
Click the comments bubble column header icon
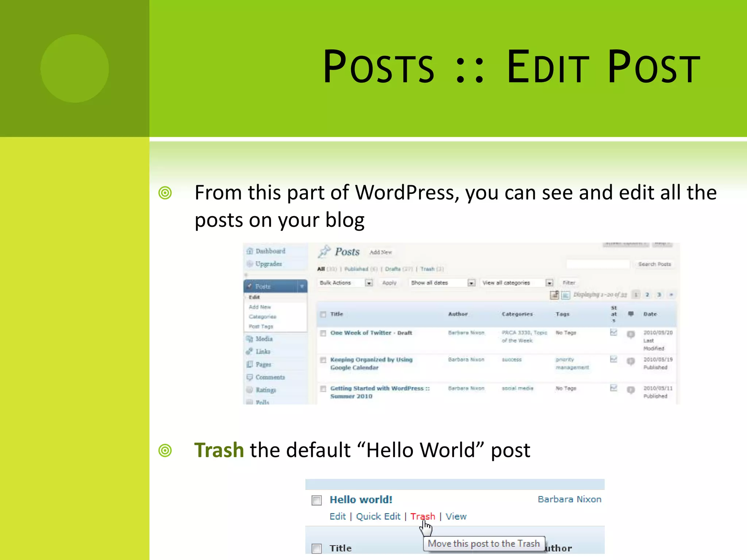pos(631,314)
